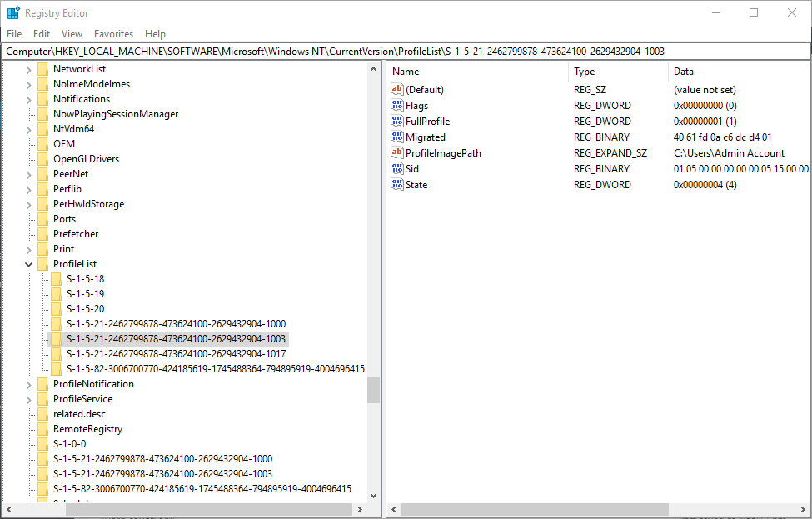This screenshot has width=812, height=519.
Task: Select the FullProfile value icon
Action: [397, 121]
